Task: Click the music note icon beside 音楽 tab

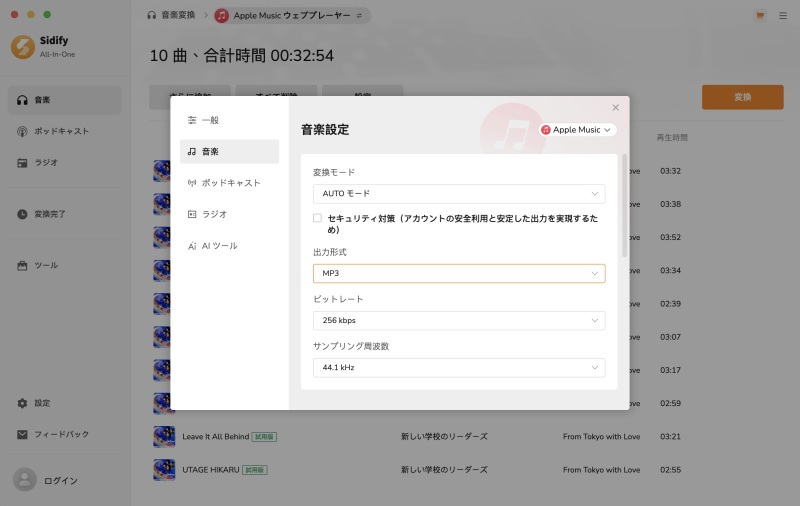Action: 192,151
